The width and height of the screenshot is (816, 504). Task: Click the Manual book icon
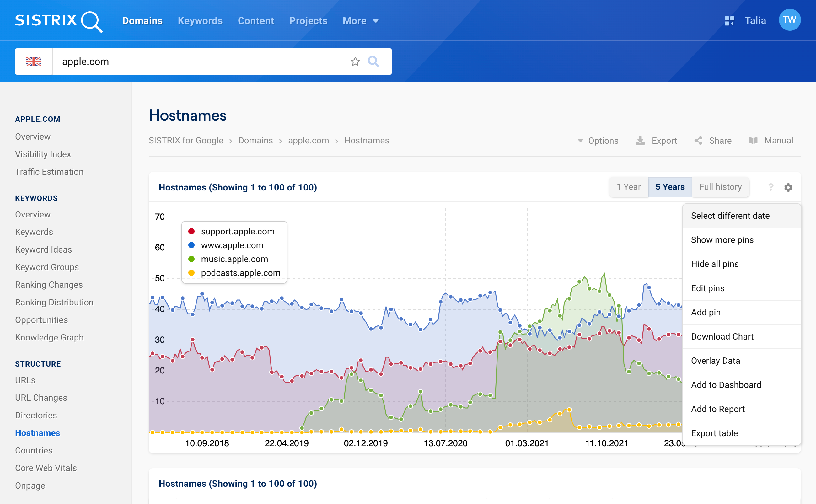tap(753, 141)
